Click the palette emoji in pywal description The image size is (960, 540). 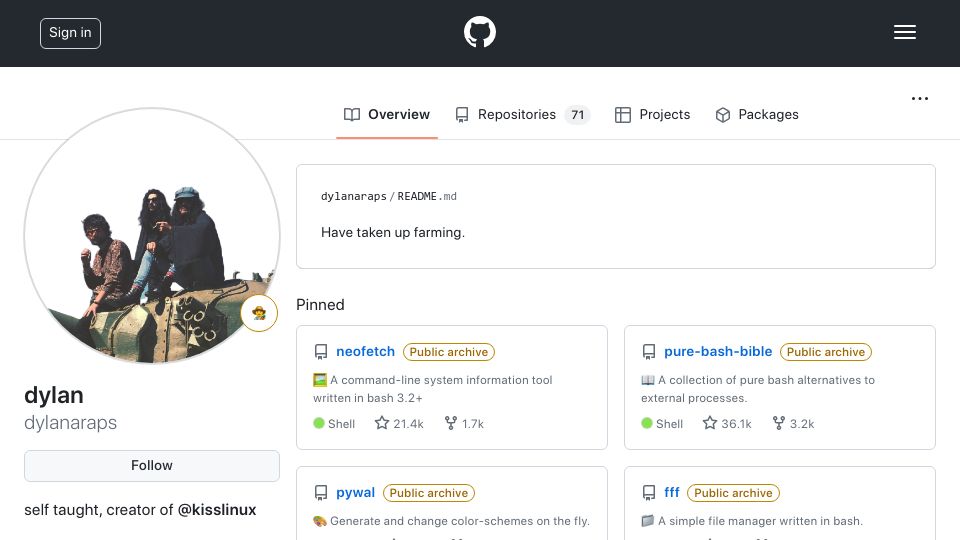click(320, 521)
